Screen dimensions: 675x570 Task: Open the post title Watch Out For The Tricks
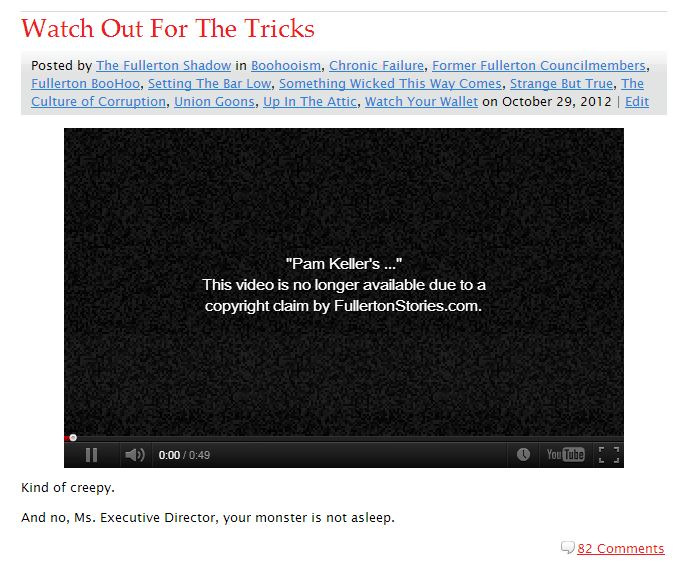(x=168, y=28)
